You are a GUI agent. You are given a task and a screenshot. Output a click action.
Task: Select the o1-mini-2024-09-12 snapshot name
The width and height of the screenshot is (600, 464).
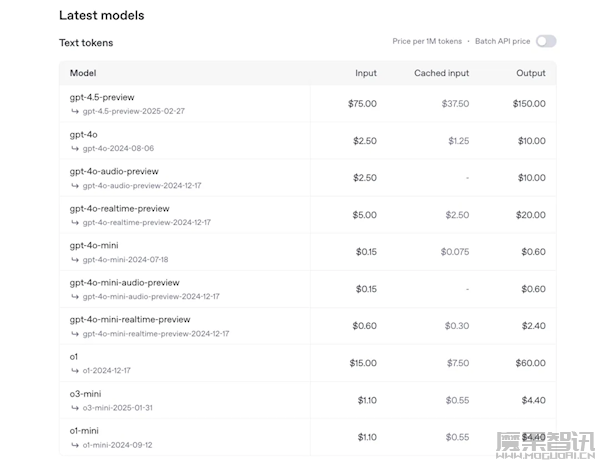[117, 445]
